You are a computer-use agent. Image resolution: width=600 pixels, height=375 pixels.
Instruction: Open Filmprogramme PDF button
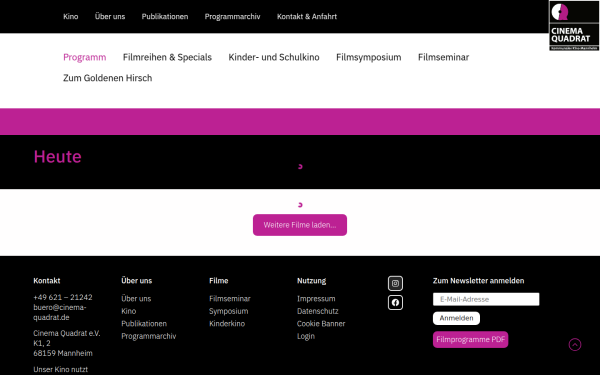471,340
